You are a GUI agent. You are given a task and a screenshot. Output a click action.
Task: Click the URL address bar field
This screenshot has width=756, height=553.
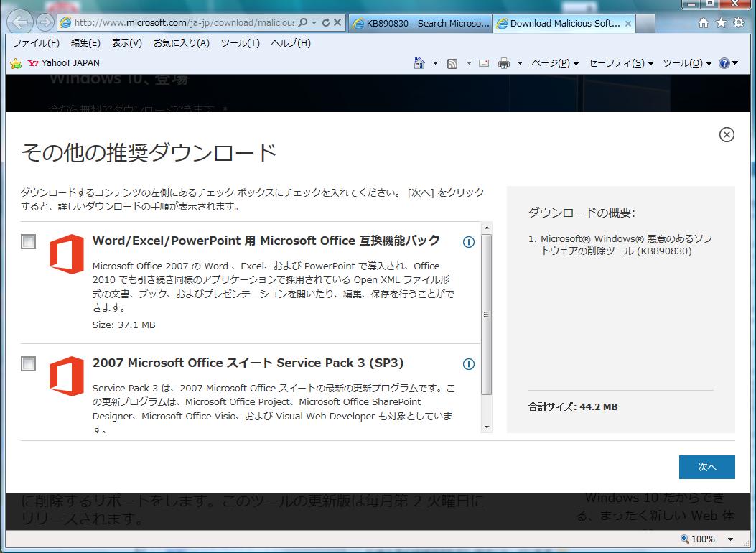(183, 23)
